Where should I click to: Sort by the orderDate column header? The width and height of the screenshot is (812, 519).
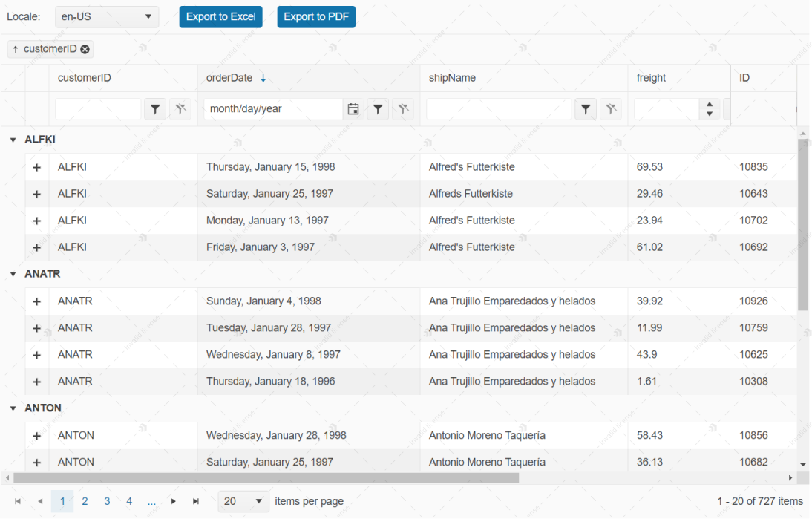coord(229,78)
